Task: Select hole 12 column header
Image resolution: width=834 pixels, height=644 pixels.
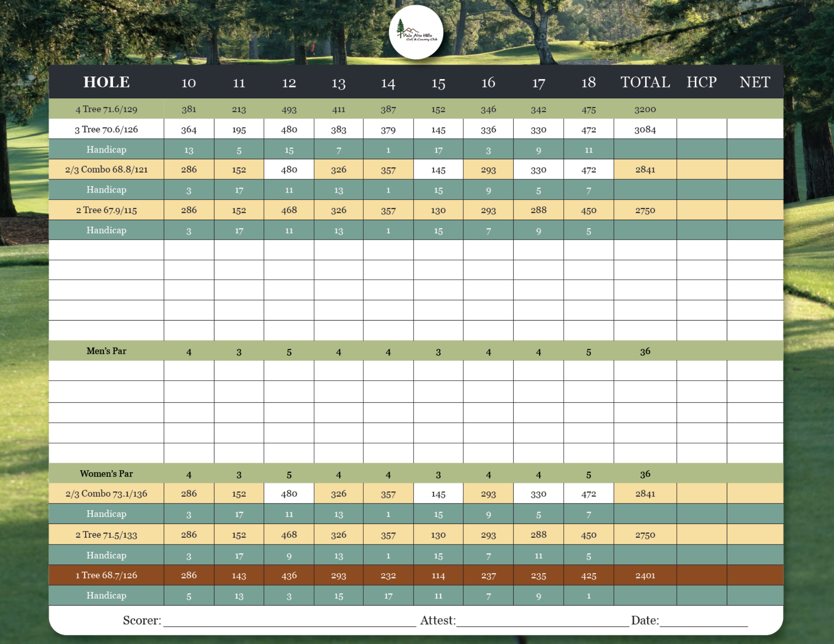Action: 289,83
